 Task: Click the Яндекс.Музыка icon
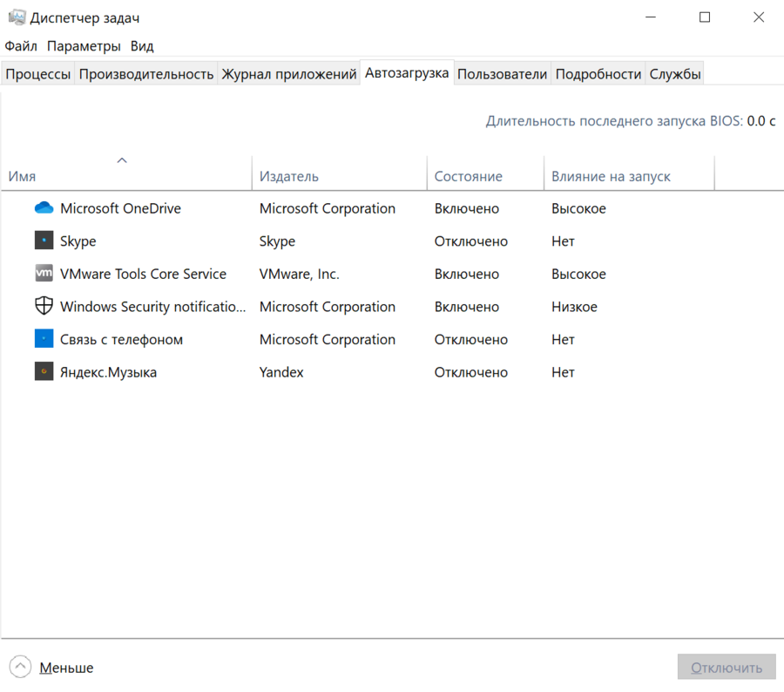click(44, 372)
